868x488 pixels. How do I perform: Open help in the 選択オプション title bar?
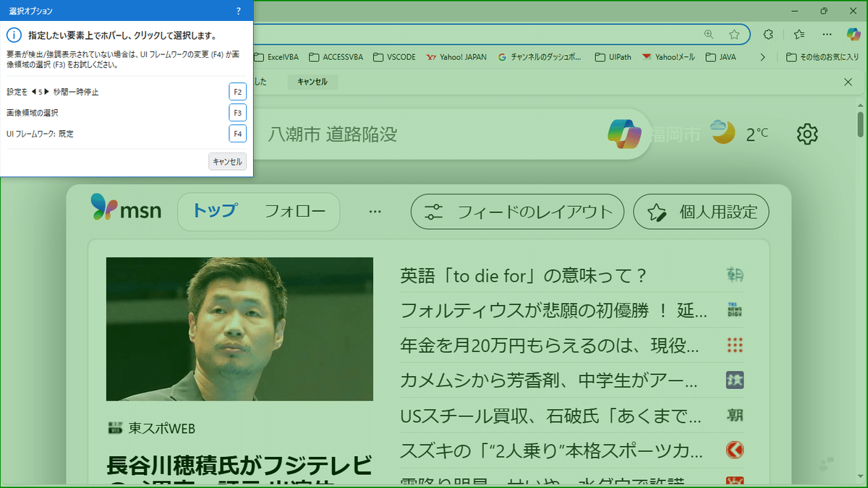pyautogui.click(x=239, y=11)
